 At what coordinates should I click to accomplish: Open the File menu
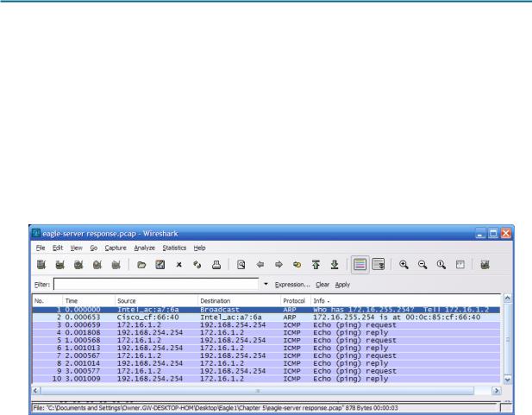pos(41,248)
